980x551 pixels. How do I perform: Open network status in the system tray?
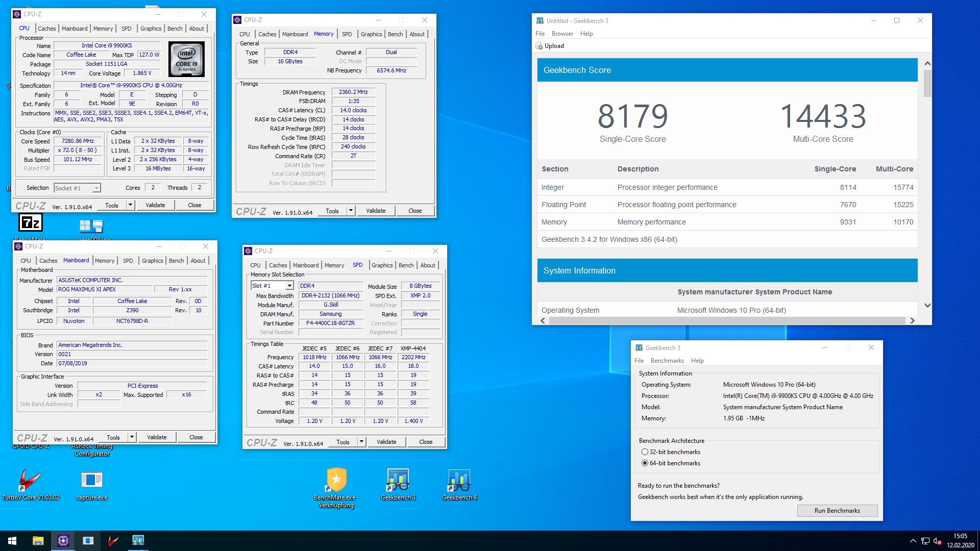[x=925, y=541]
